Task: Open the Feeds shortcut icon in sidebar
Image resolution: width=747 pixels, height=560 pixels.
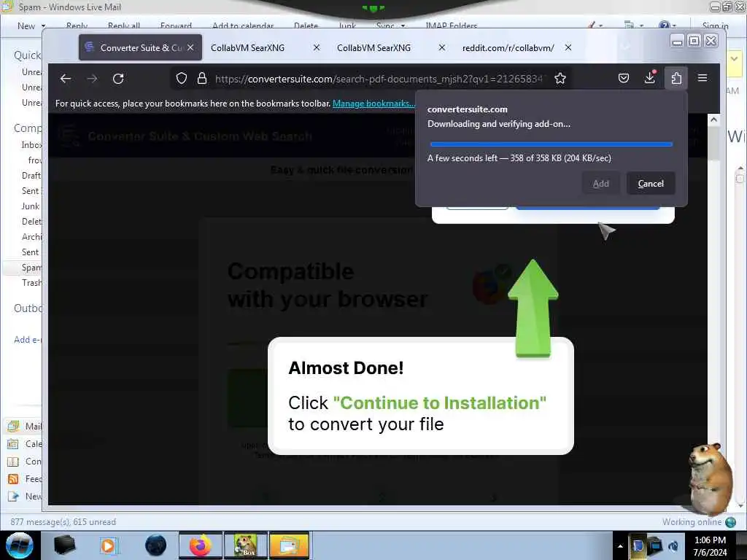Action: [x=13, y=479]
